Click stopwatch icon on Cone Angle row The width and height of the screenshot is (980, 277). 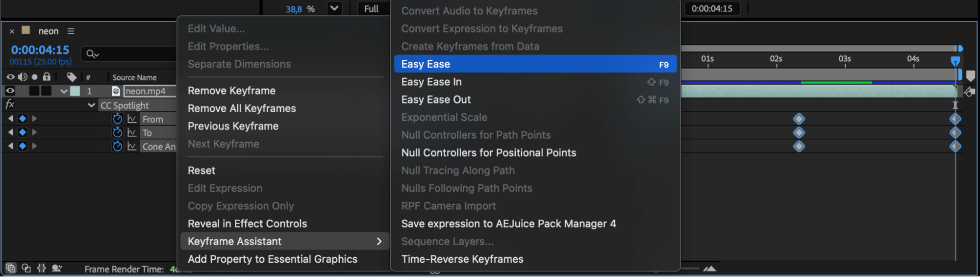coord(117,146)
